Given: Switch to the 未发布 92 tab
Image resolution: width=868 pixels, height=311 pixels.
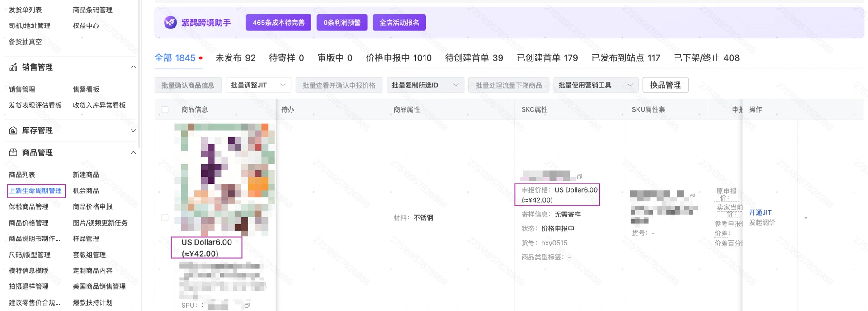Looking at the screenshot, I should click(236, 58).
